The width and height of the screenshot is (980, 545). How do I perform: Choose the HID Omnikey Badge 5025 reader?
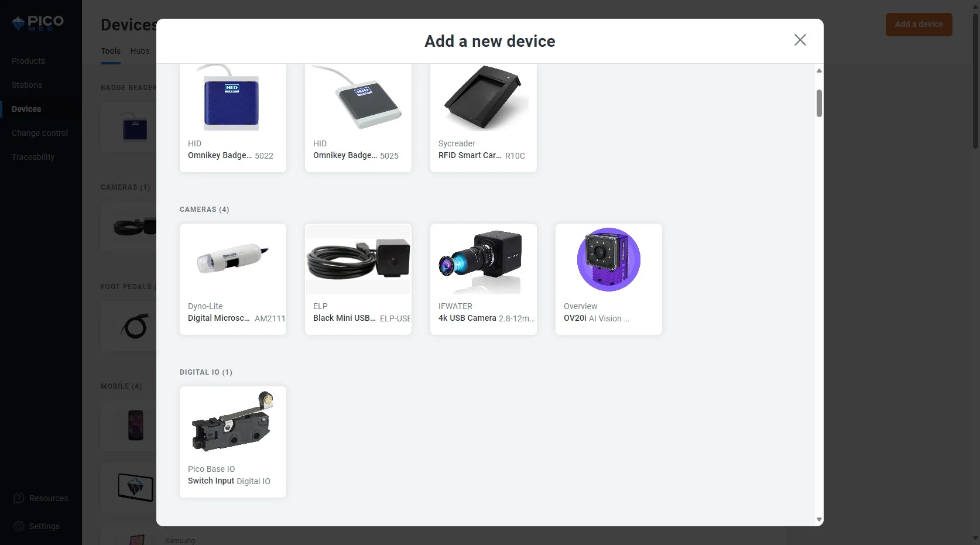358,118
